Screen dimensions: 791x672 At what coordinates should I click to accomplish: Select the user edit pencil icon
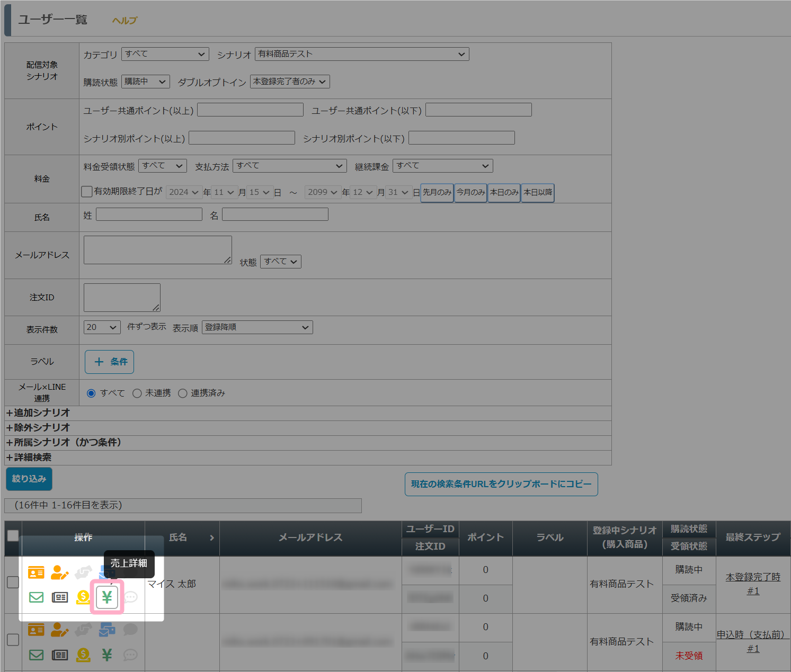[59, 572]
